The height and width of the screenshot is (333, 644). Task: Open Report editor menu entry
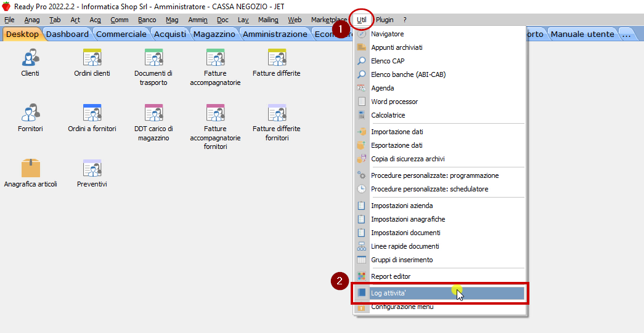click(x=391, y=276)
